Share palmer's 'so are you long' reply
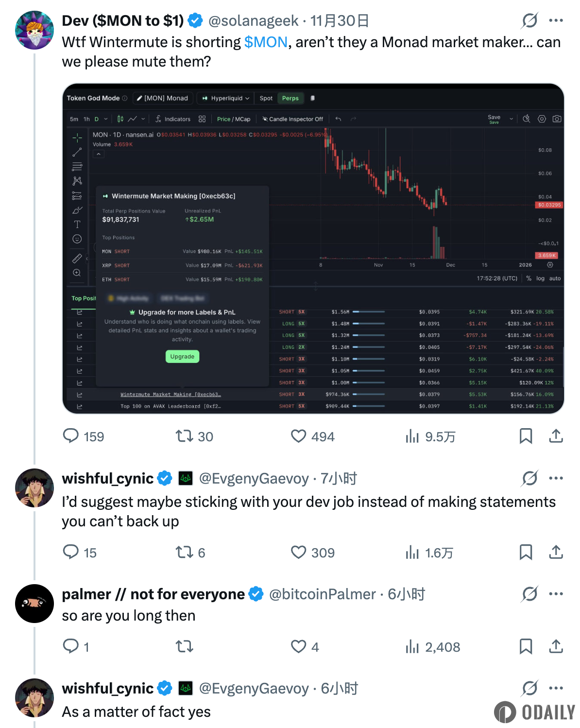580x728 pixels. [556, 646]
